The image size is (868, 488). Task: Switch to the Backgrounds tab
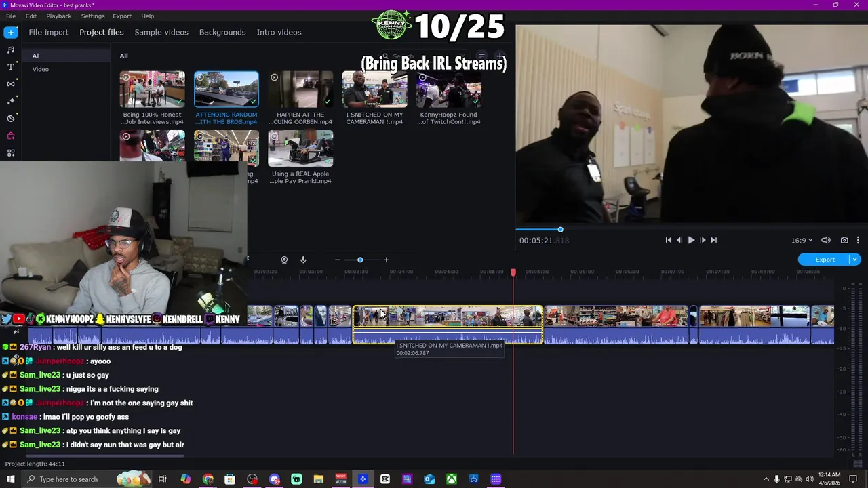[x=222, y=32]
